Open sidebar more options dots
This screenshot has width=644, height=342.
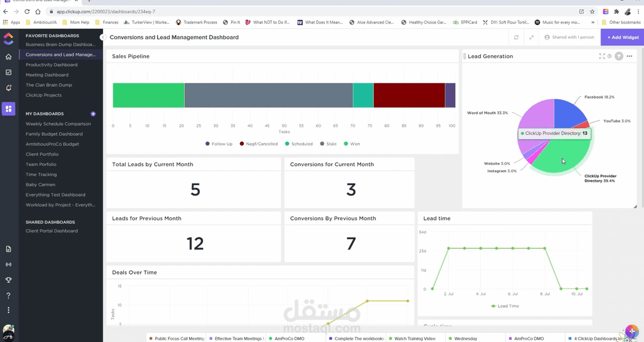pos(9,310)
